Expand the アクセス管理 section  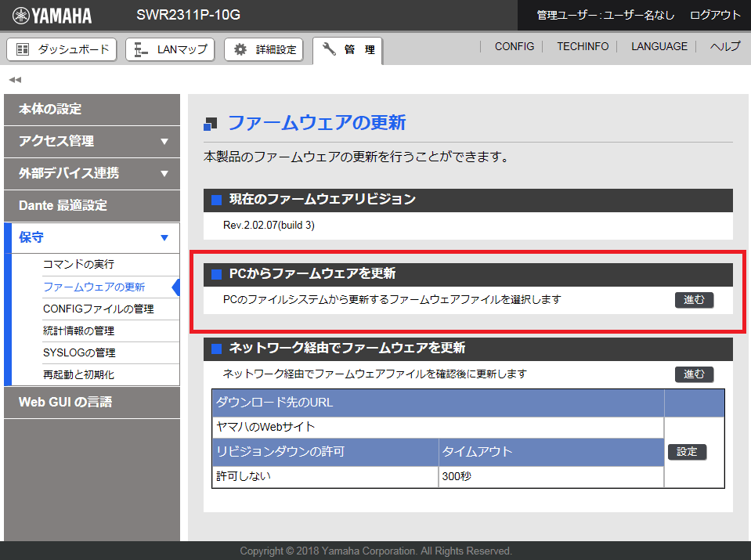(x=92, y=141)
